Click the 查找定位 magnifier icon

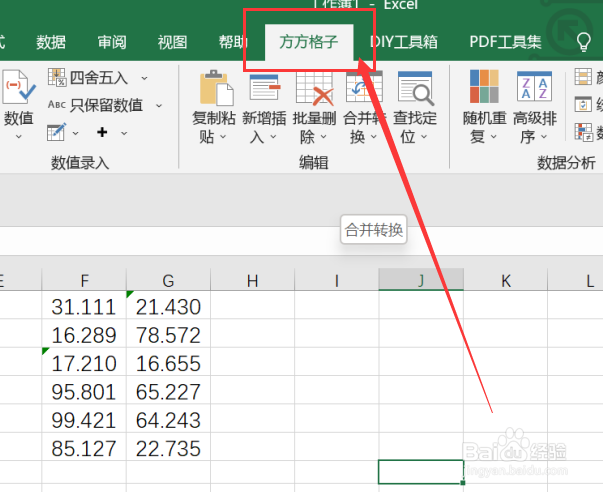[416, 88]
